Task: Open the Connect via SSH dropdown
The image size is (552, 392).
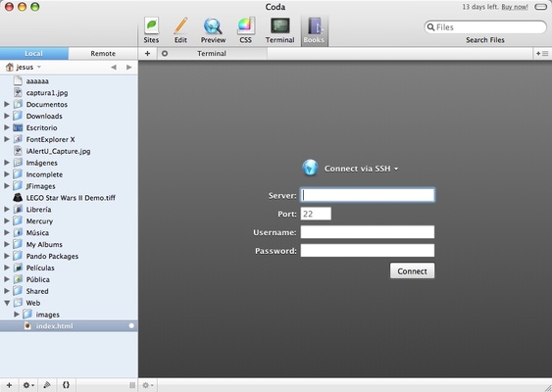Action: click(x=362, y=169)
